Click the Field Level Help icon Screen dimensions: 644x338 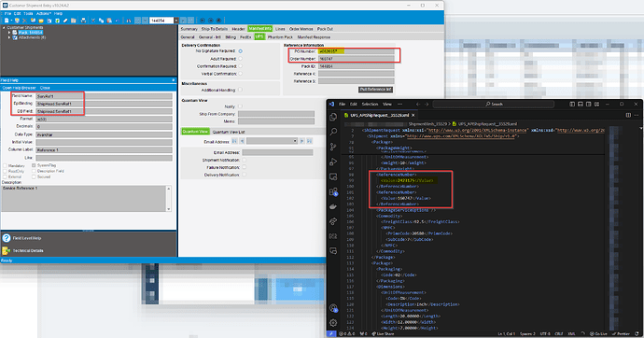pos(7,238)
